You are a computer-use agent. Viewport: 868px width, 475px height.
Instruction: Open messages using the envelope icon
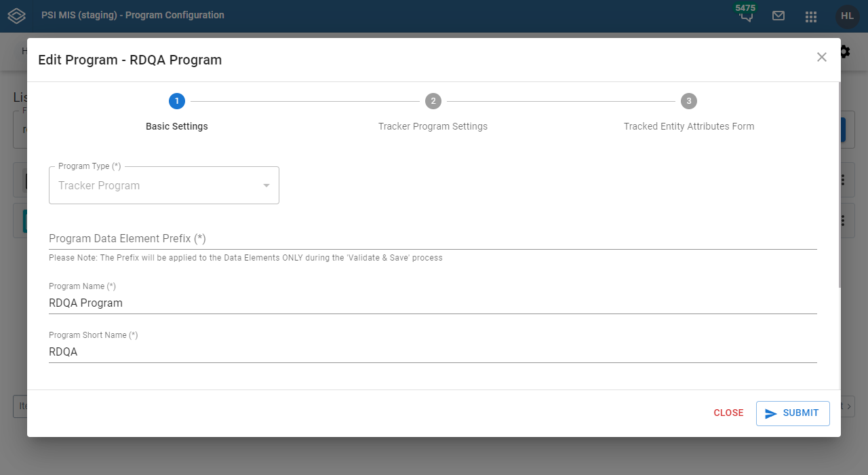click(x=778, y=16)
